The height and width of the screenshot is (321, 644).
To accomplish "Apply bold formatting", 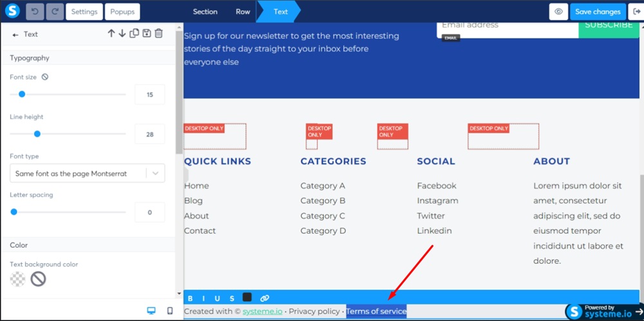I will pos(190,298).
